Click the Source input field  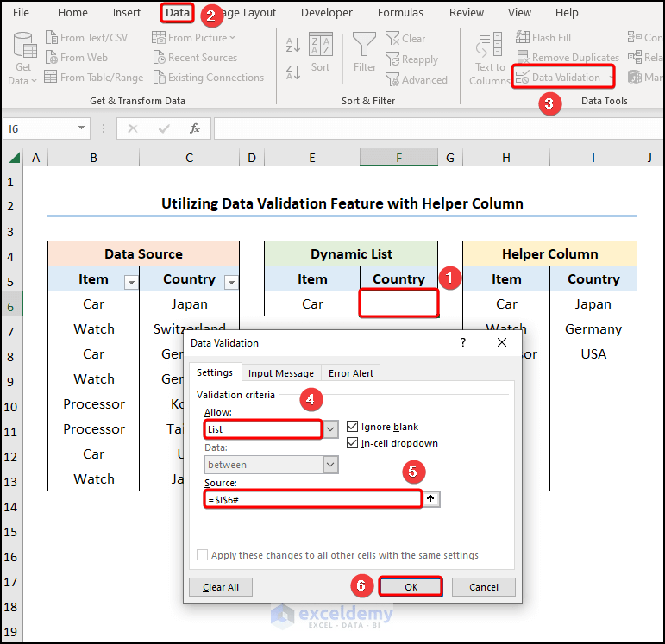pos(313,499)
